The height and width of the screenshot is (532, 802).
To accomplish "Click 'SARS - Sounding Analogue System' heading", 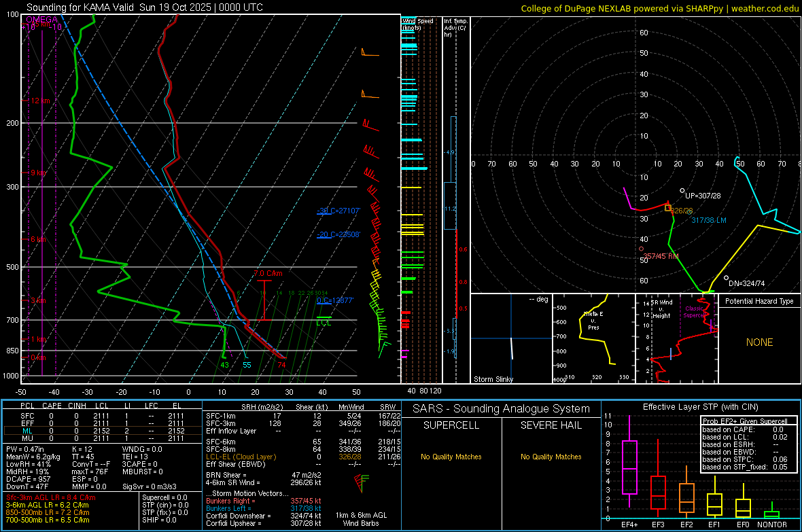I will (x=502, y=409).
